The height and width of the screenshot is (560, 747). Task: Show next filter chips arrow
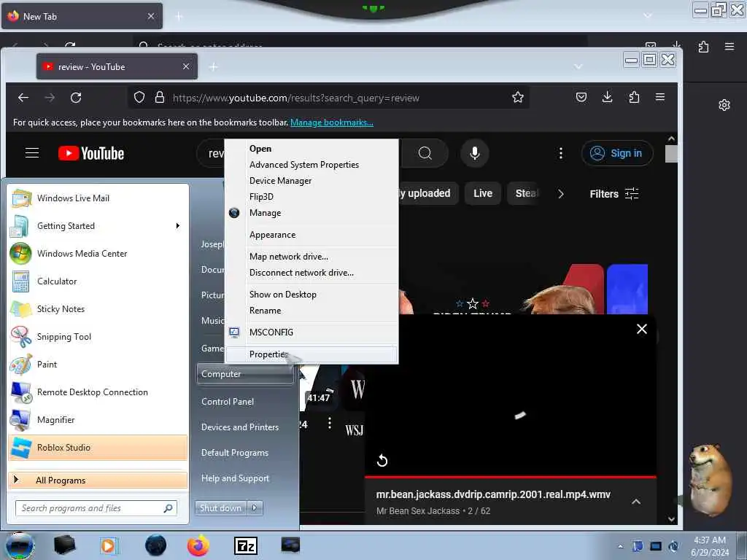tap(561, 194)
